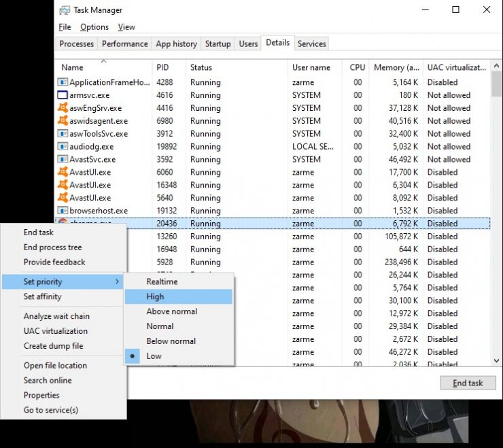Click the scrollbar up arrow
503x448 pixels.
coord(496,66)
